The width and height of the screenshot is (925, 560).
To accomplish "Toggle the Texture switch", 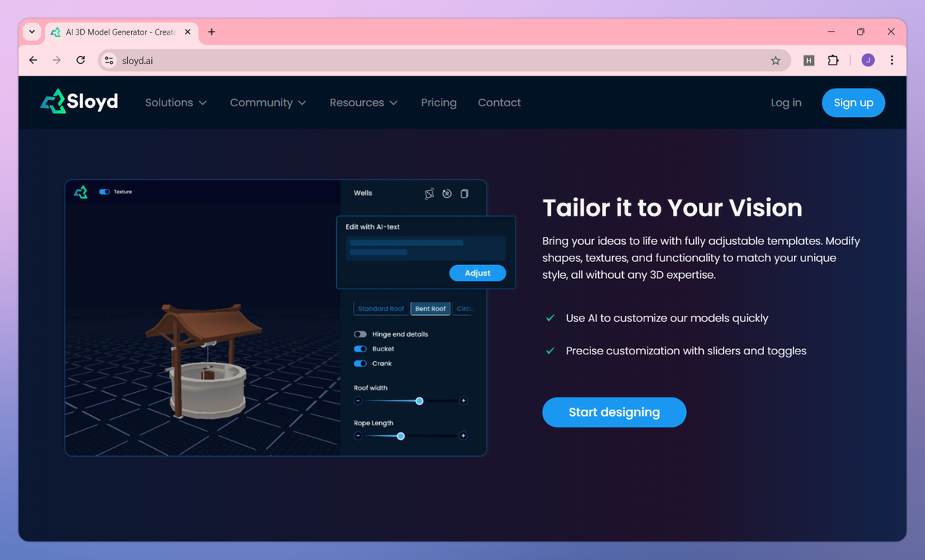I will pyautogui.click(x=105, y=192).
